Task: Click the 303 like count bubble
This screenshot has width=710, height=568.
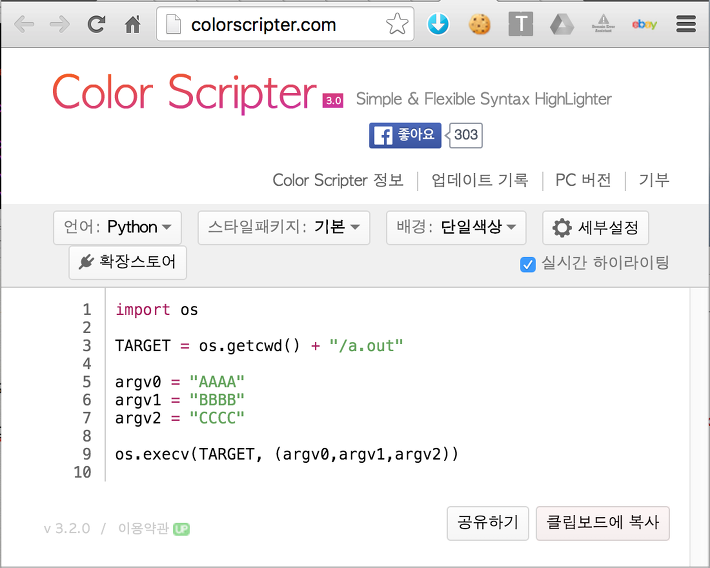Action: 466,135
